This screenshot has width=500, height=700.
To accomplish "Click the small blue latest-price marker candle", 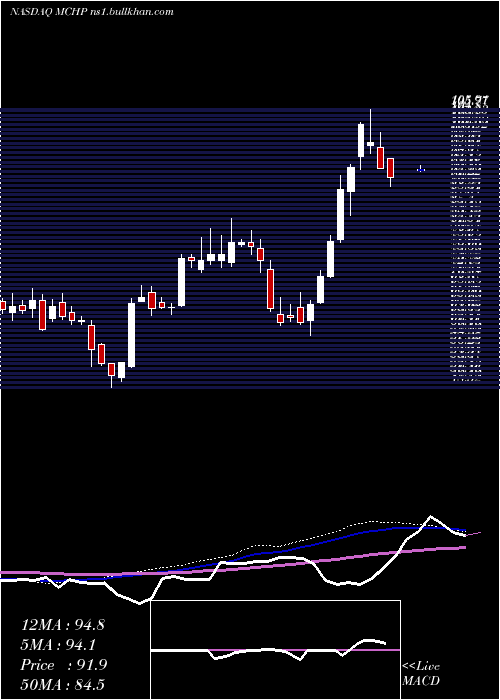I will click(x=421, y=170).
